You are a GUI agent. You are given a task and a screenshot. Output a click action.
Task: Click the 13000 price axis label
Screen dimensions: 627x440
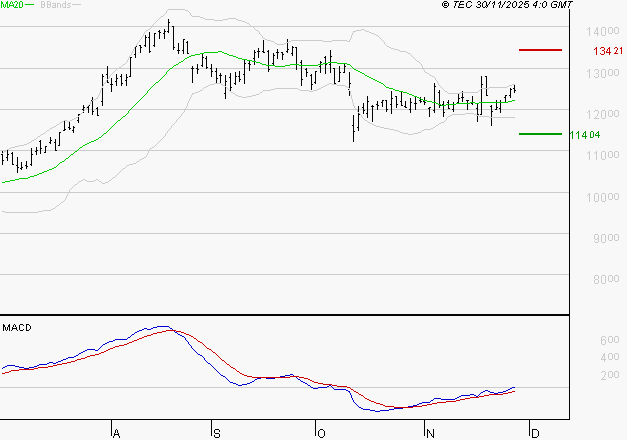[x=603, y=73]
